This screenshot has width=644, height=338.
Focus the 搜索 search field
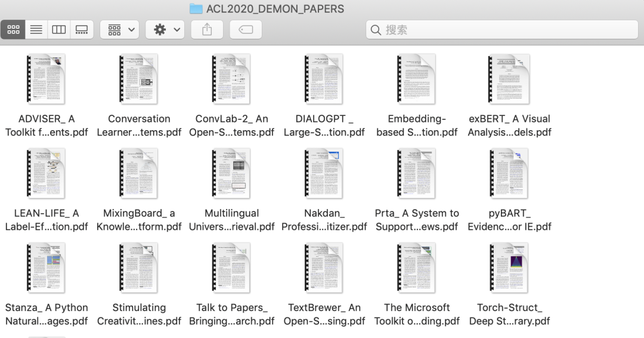click(x=502, y=30)
